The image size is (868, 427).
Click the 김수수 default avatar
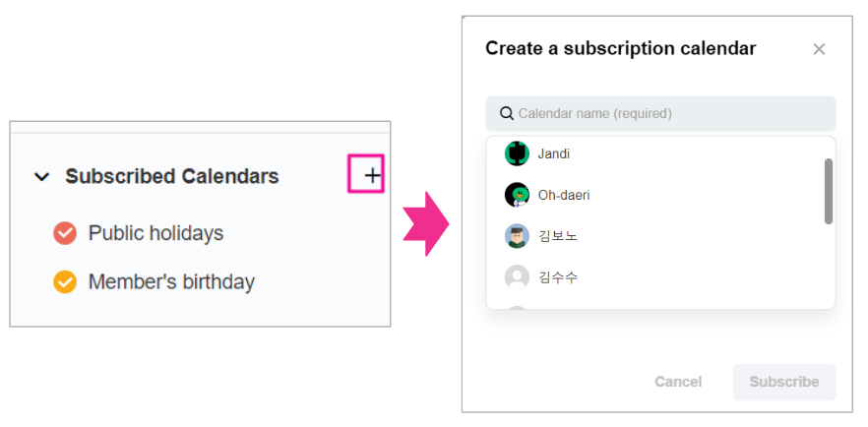click(x=517, y=277)
